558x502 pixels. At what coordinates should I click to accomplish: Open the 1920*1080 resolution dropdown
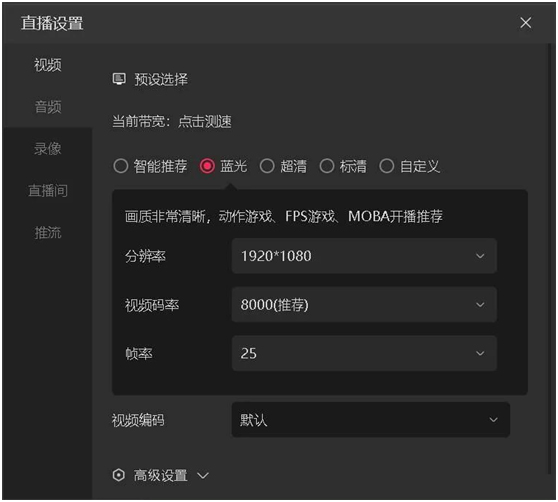tap(364, 256)
